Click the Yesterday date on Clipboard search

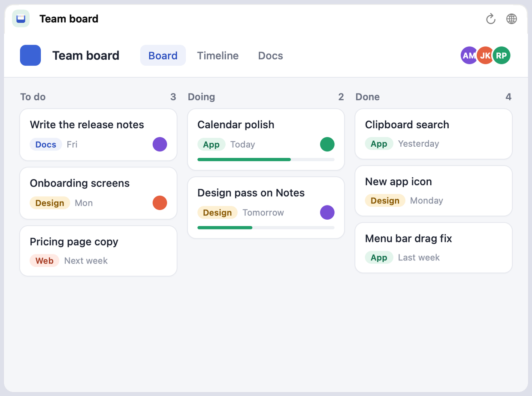pos(419,143)
